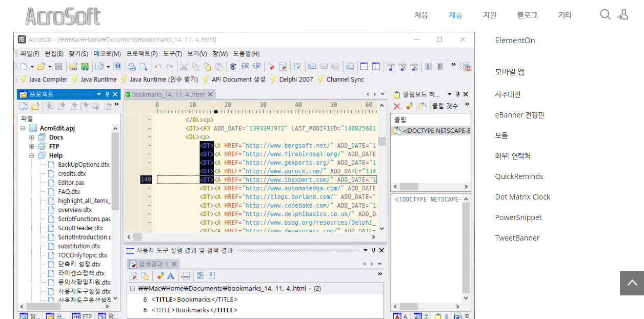Toggle the pin on the clipboard history panel
Viewport: 644px width, 319px height.
tap(458, 94)
